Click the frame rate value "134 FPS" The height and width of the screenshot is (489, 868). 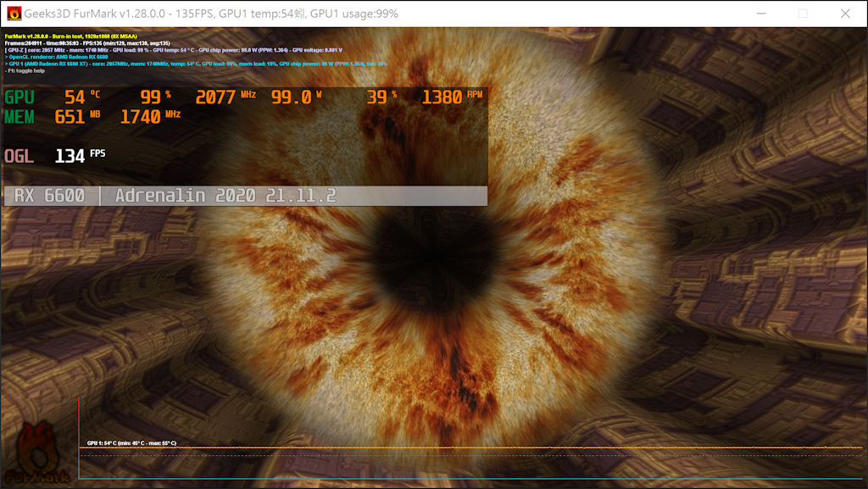tap(80, 157)
